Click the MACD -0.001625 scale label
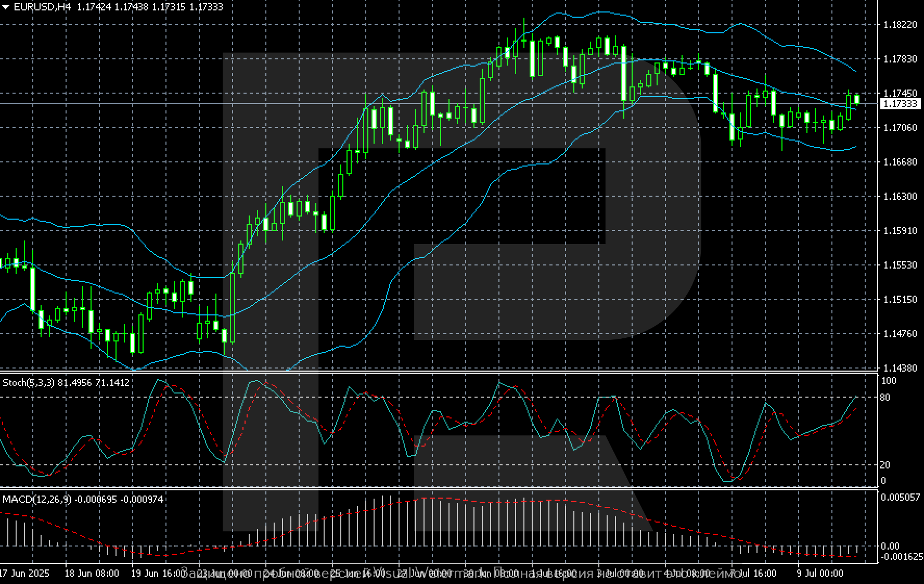This screenshot has width=924, height=584. pyautogui.click(x=900, y=556)
